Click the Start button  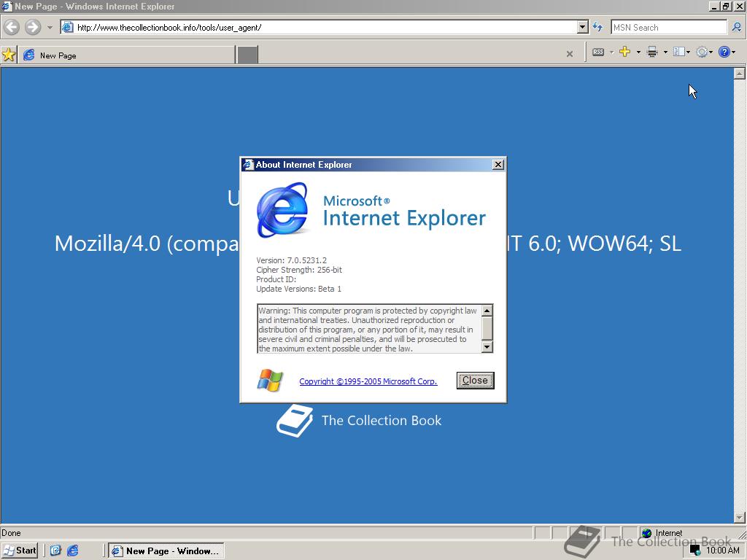[x=20, y=551]
